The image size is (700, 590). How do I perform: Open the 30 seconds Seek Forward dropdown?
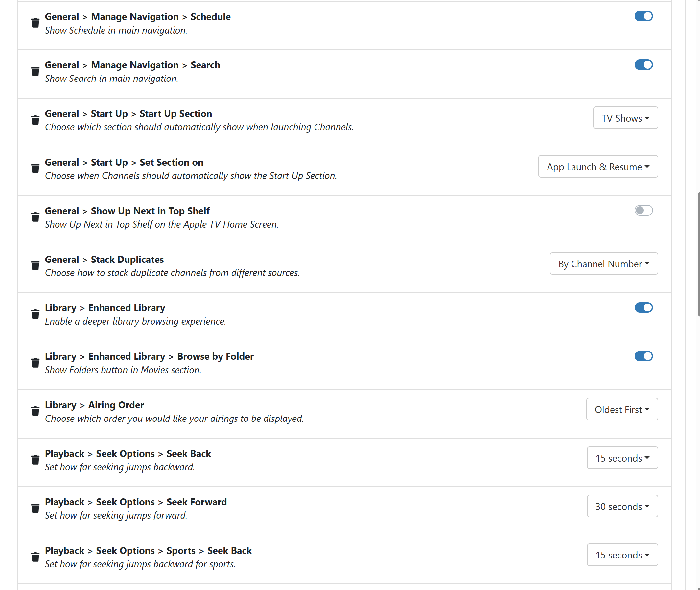[622, 506]
